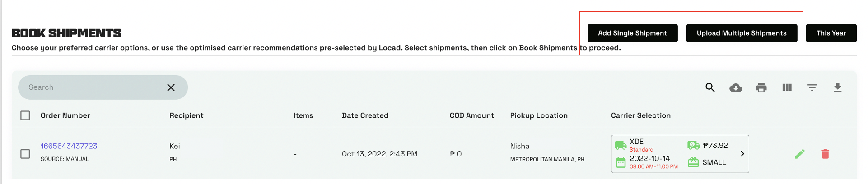This screenshot has height=184, width=868.
Task: Open order link 1665643437723
Action: tap(69, 146)
